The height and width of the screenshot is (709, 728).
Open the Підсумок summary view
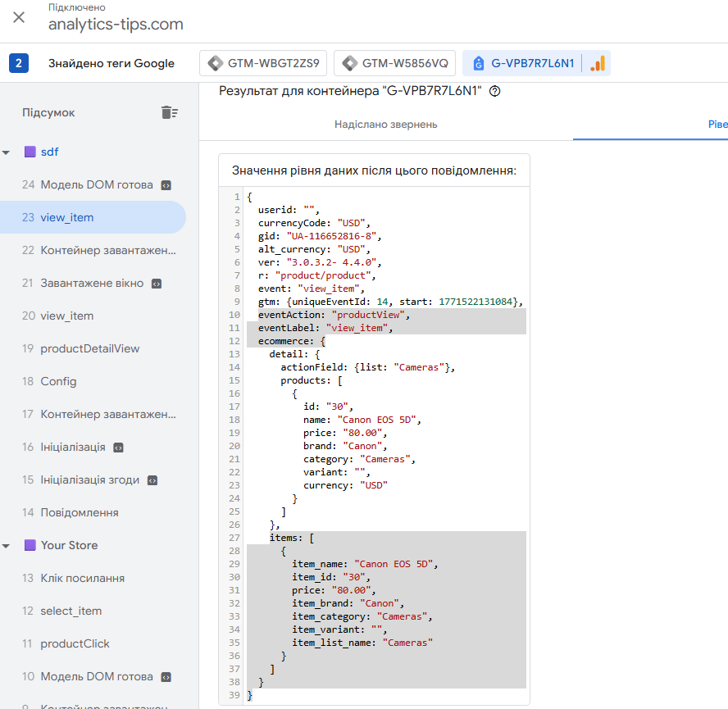[48, 112]
